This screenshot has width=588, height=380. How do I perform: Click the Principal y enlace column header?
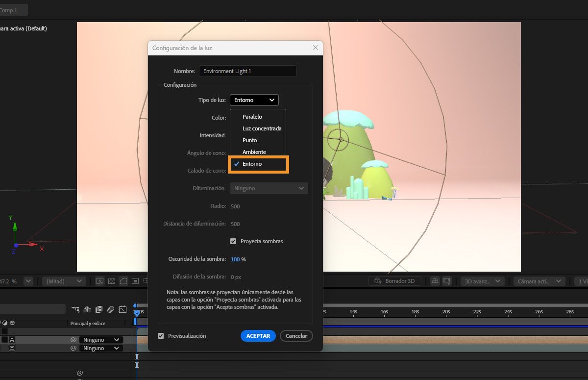click(x=88, y=323)
